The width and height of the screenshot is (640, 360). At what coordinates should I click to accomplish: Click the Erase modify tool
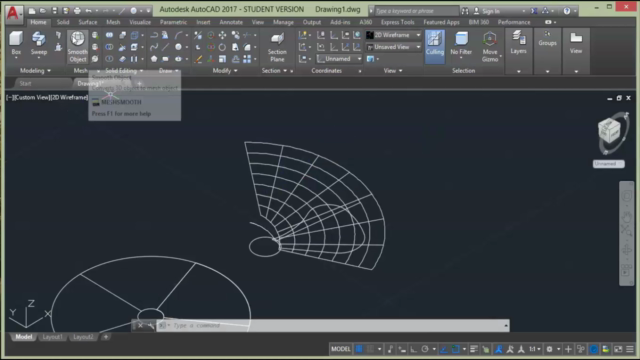coord(198,60)
